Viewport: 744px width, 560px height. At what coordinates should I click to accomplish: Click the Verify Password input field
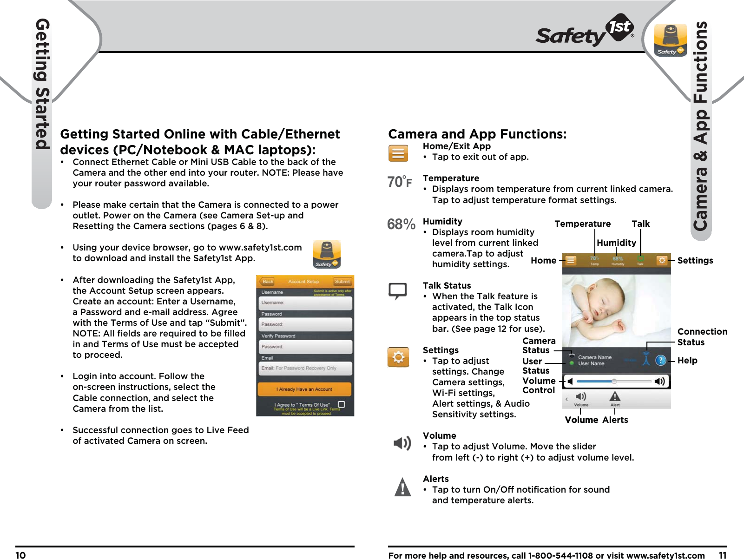[305, 347]
